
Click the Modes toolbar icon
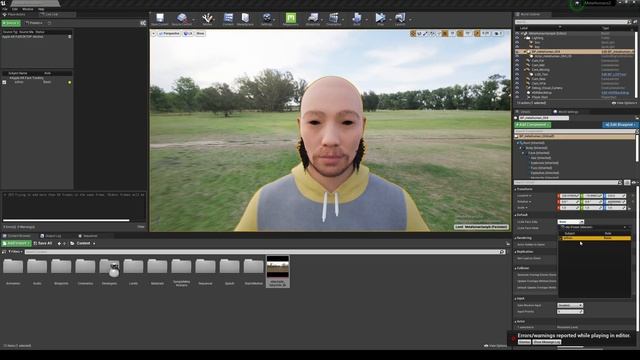207,19
